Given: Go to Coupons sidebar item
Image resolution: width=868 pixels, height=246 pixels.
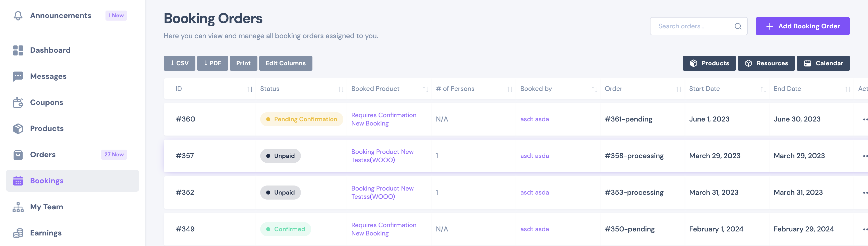Looking at the screenshot, I should (72, 102).
